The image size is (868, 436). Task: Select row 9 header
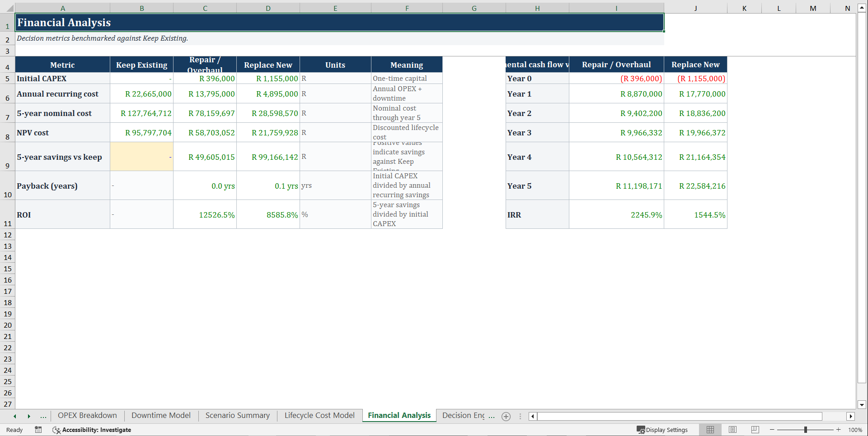pyautogui.click(x=7, y=157)
